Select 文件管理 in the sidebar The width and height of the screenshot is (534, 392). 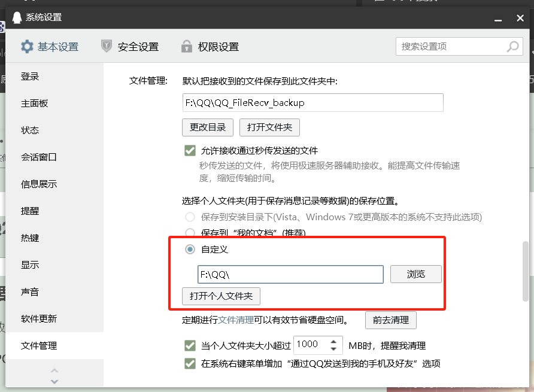pos(54,346)
